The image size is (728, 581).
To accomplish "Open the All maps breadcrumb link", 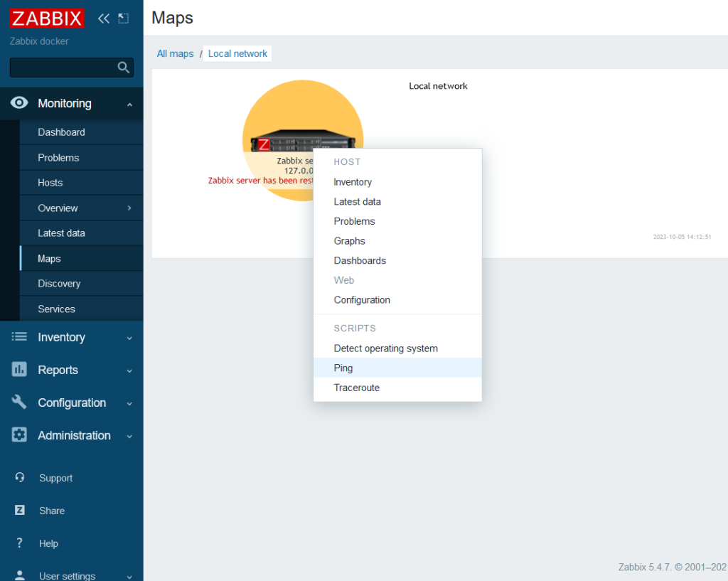I will point(175,54).
